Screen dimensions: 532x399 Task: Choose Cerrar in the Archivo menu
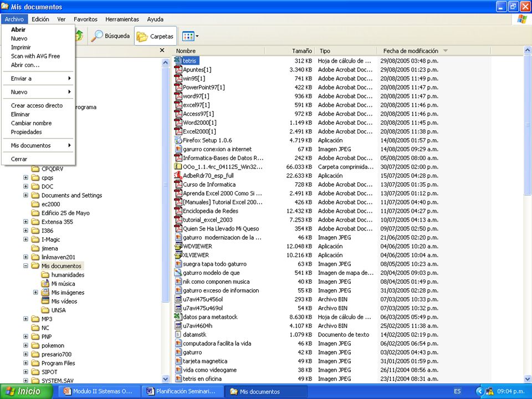point(38,159)
